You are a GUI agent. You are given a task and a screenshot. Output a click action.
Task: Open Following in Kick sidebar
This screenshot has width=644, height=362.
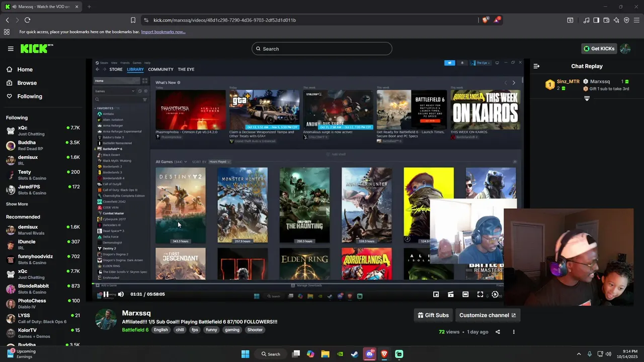coord(43,96)
